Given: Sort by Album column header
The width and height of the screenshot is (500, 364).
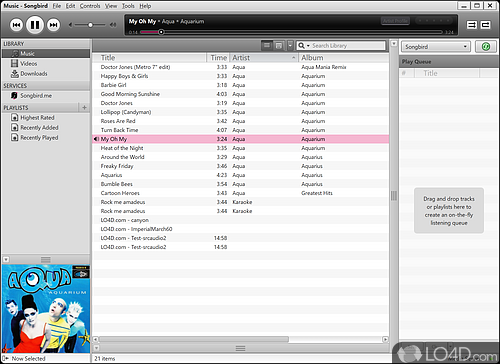Looking at the screenshot, I should pyautogui.click(x=344, y=58).
